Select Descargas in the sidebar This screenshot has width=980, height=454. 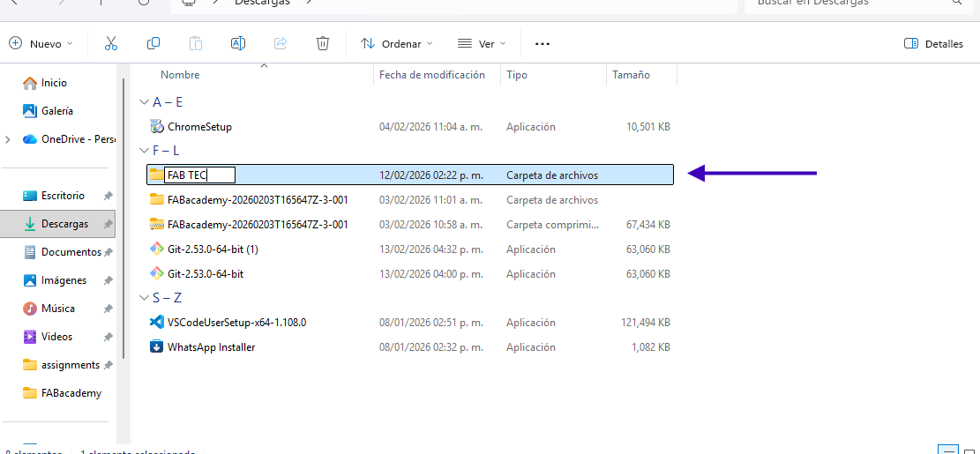[57, 224]
